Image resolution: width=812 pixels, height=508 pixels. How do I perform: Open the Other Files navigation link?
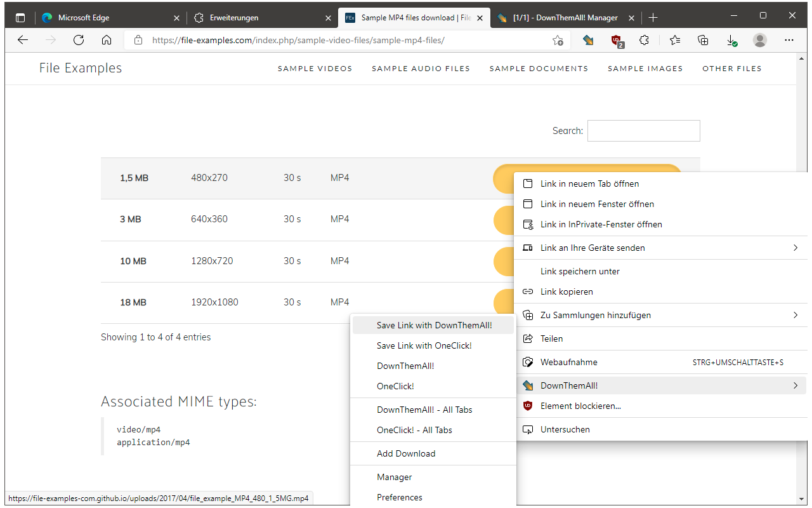(731, 69)
